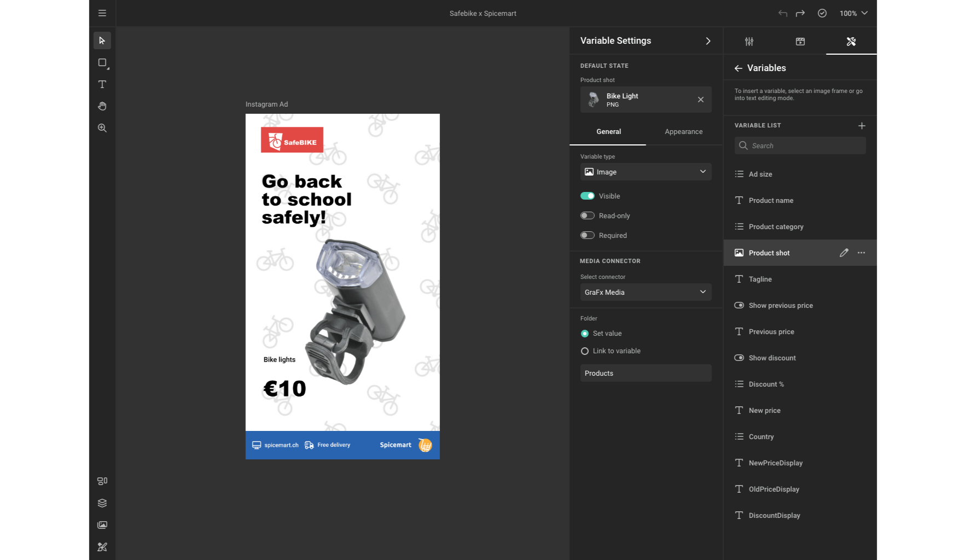The width and height of the screenshot is (964, 560).
Task: Open the Variable type Image dropdown
Action: tap(646, 172)
